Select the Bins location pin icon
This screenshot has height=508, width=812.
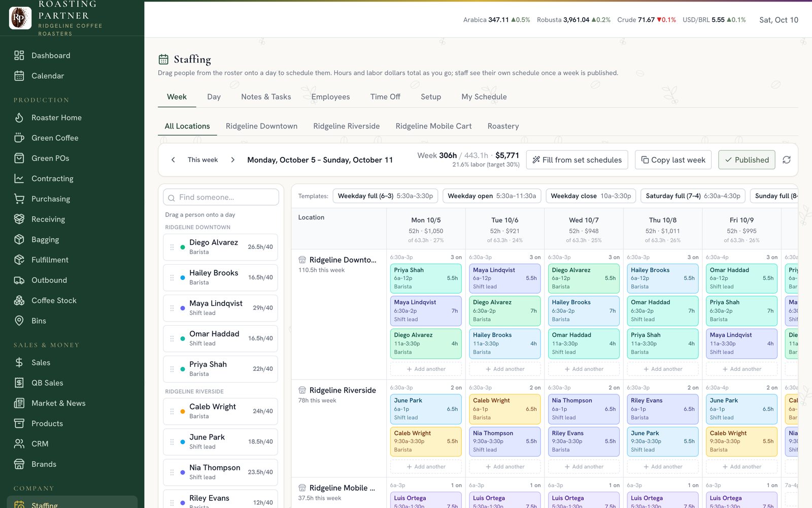19,321
